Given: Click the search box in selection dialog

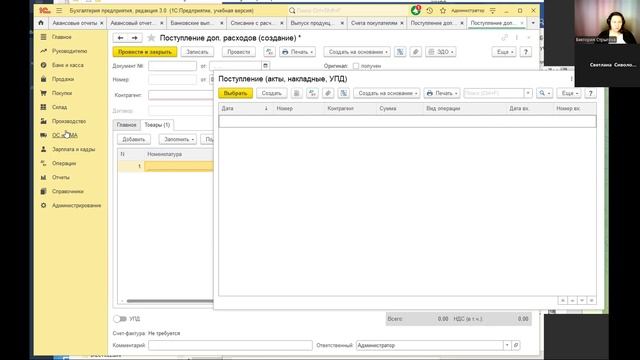Looking at the screenshot, I should [x=494, y=93].
